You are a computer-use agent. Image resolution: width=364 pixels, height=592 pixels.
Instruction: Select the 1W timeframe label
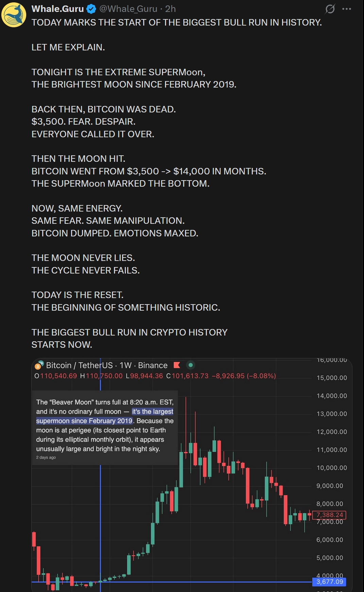(x=126, y=365)
